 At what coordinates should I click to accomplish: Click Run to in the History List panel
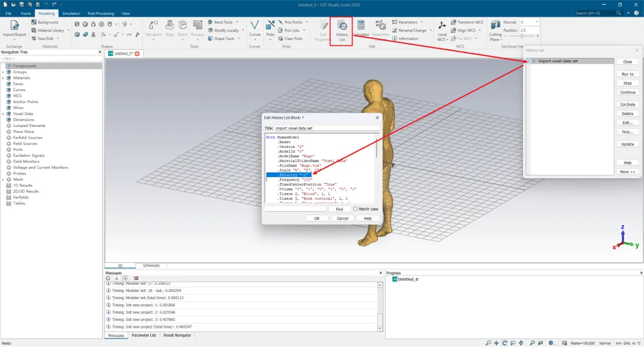click(x=627, y=75)
